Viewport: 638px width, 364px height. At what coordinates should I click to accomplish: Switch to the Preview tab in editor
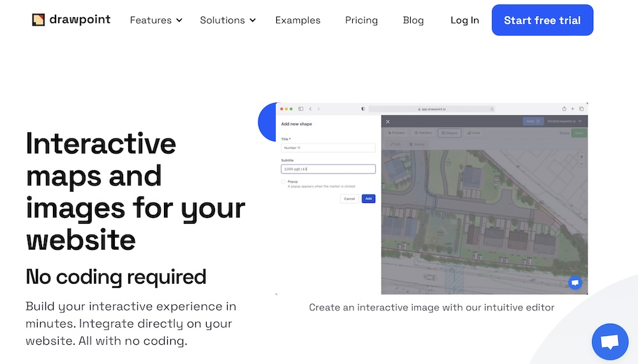(x=396, y=133)
